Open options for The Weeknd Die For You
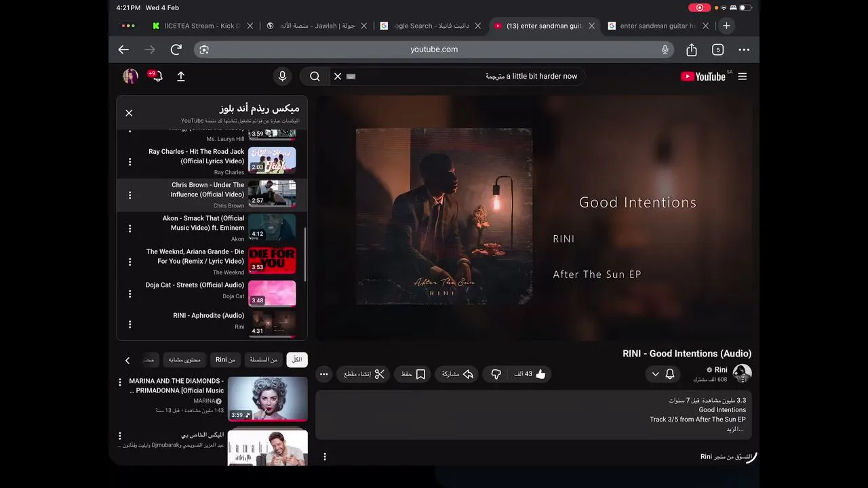 click(130, 262)
